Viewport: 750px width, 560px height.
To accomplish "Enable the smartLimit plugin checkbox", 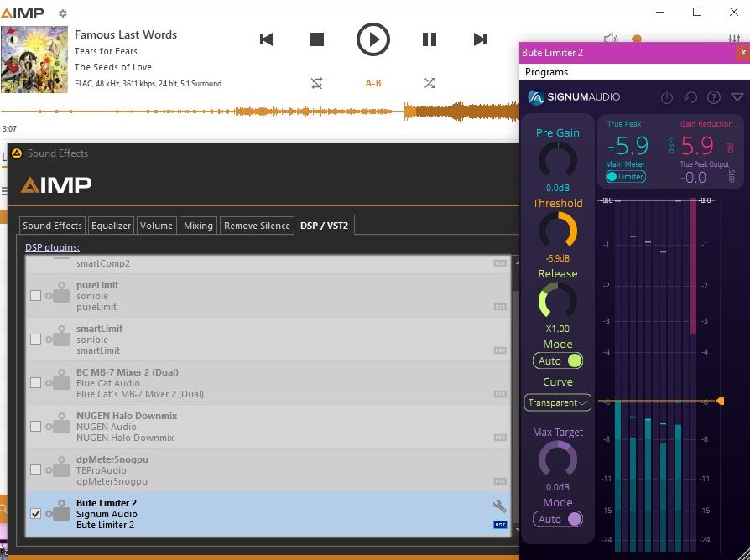I will [x=35, y=340].
